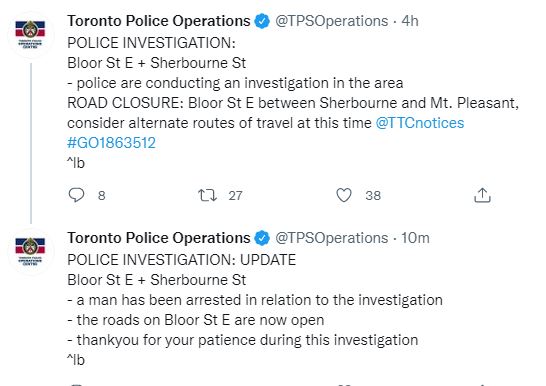Click Toronto Police Operations name on update tweet
The width and height of the screenshot is (546, 386).
pyautogui.click(x=159, y=238)
